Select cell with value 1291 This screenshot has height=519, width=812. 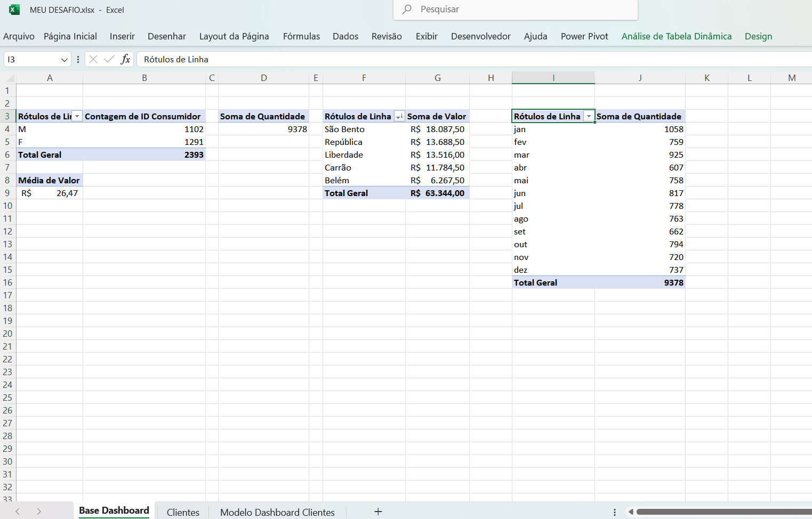(144, 142)
